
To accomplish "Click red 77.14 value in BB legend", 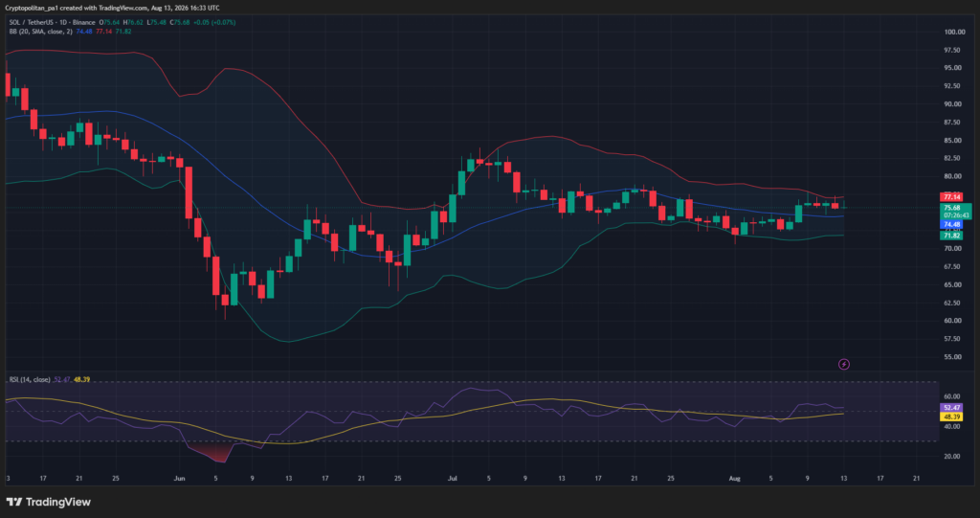I will pyautogui.click(x=103, y=32).
